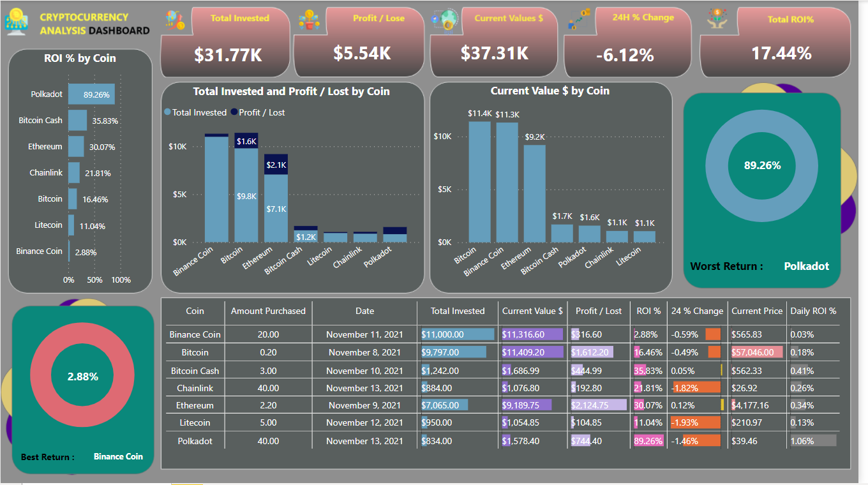Click the Bitcoin 16.46% bar in ROI chart

pyautogui.click(x=73, y=199)
